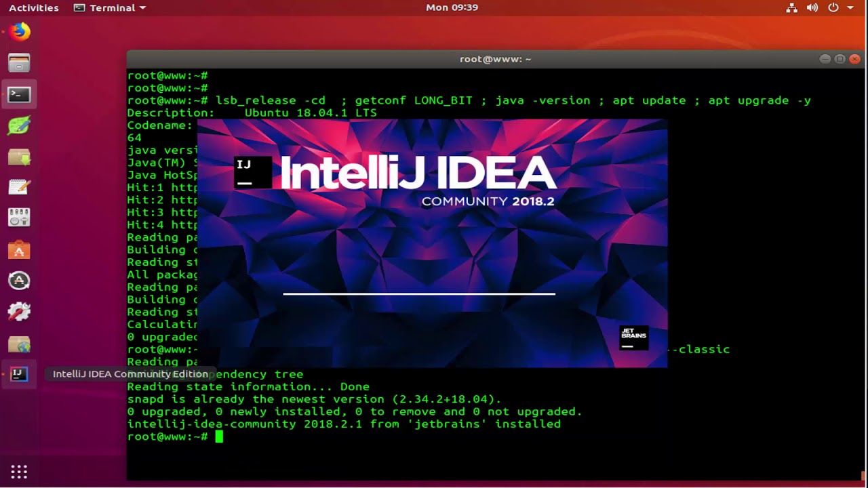Image resolution: width=868 pixels, height=488 pixels.
Task: Open the Terminal app menu in top bar
Action: (x=110, y=7)
